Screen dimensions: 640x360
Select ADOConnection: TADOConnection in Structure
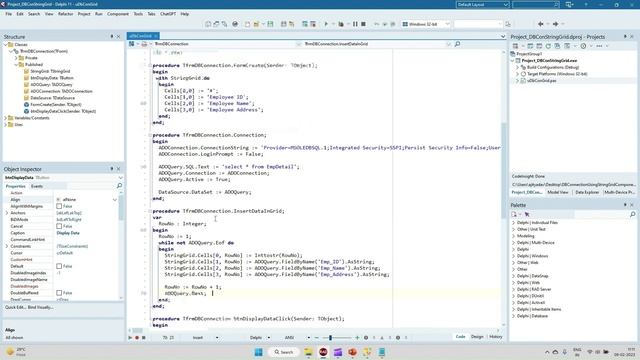(61, 91)
